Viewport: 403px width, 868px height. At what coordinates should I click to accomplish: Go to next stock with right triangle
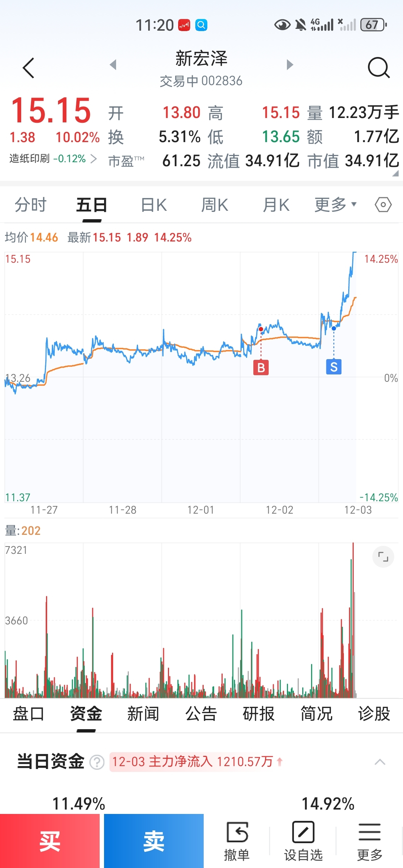tap(290, 65)
